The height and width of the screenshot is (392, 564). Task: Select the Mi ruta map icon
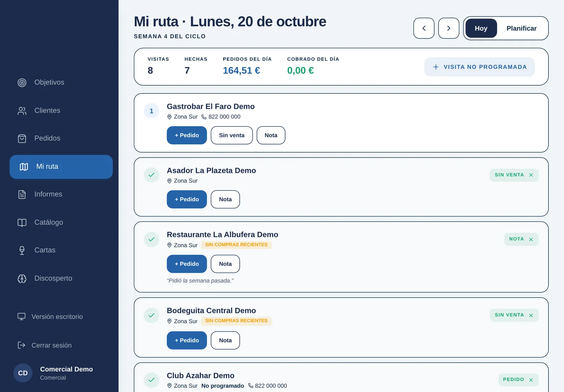[x=24, y=167]
